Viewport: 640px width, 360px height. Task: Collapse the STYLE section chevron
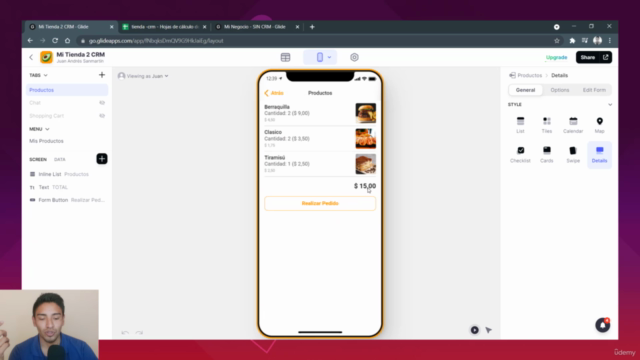coord(610,104)
